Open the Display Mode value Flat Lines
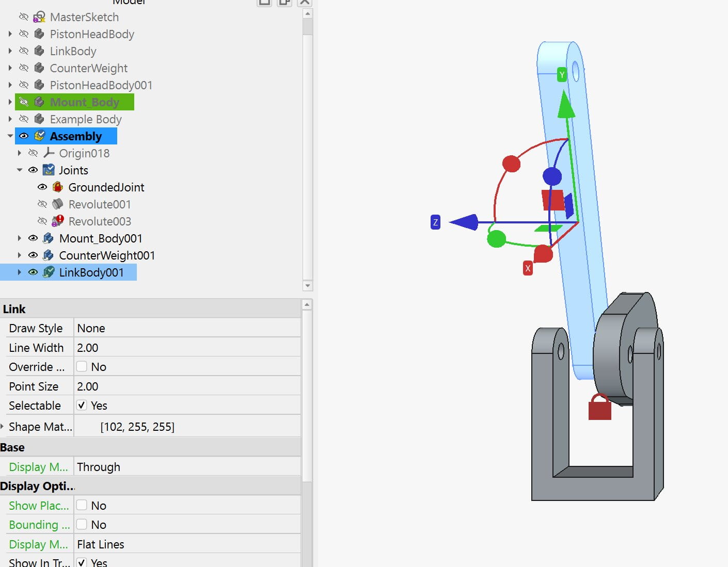This screenshot has width=728, height=567. point(187,544)
